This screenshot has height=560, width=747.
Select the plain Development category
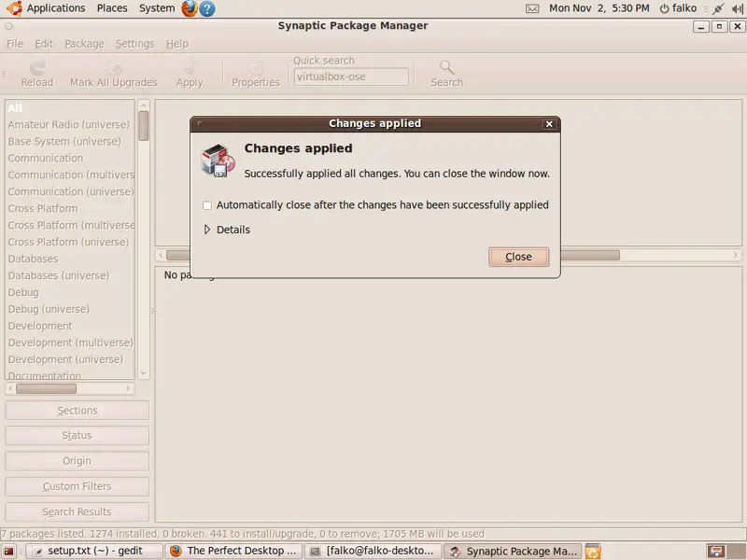click(x=70, y=326)
